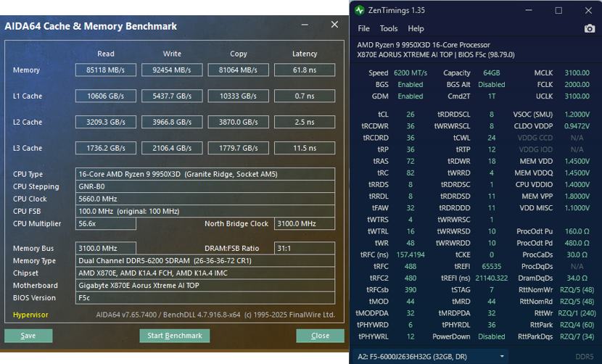Select L3 Cache Read 1736.2 GB/s
Image resolution: width=602 pixels, height=364 pixels.
(x=106, y=148)
